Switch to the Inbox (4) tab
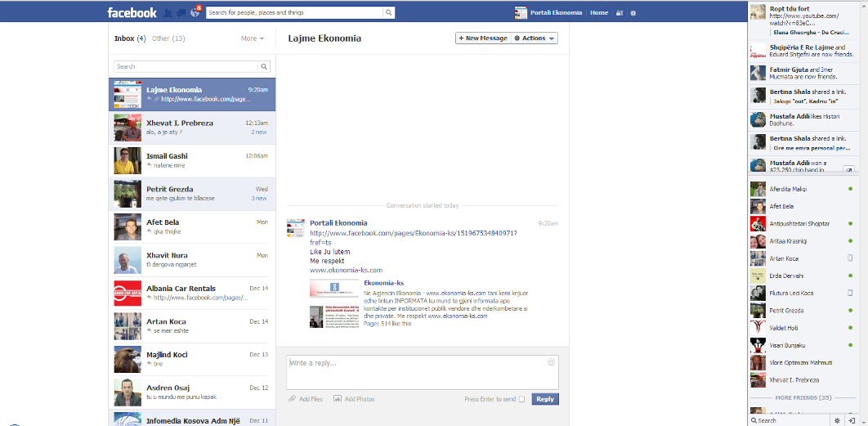This screenshot has width=868, height=426. tap(130, 38)
